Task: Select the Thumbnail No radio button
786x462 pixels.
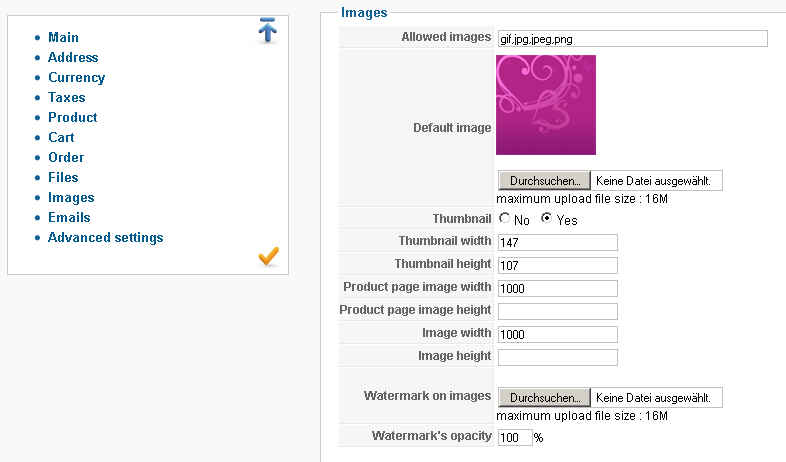Action: tap(505, 218)
